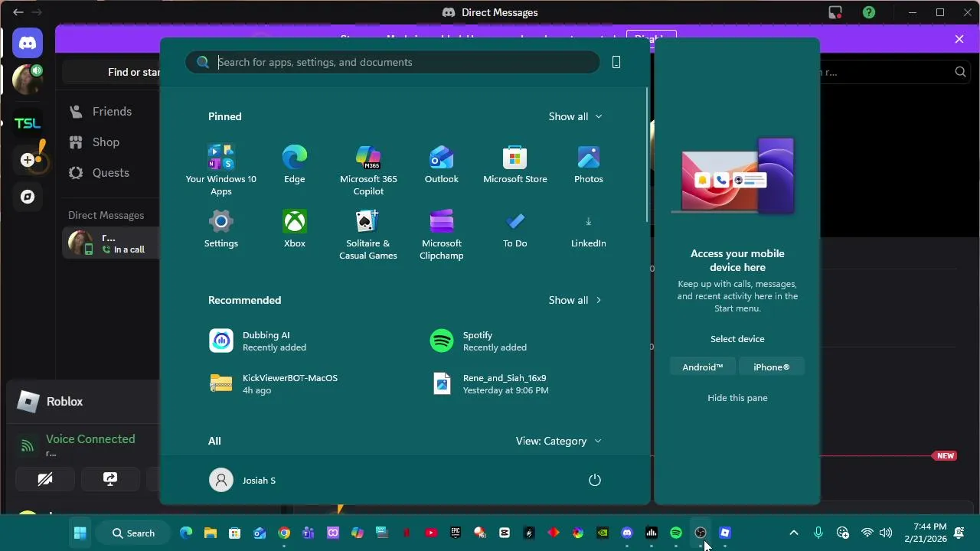Open the LinkedIn pinned app

click(x=589, y=229)
